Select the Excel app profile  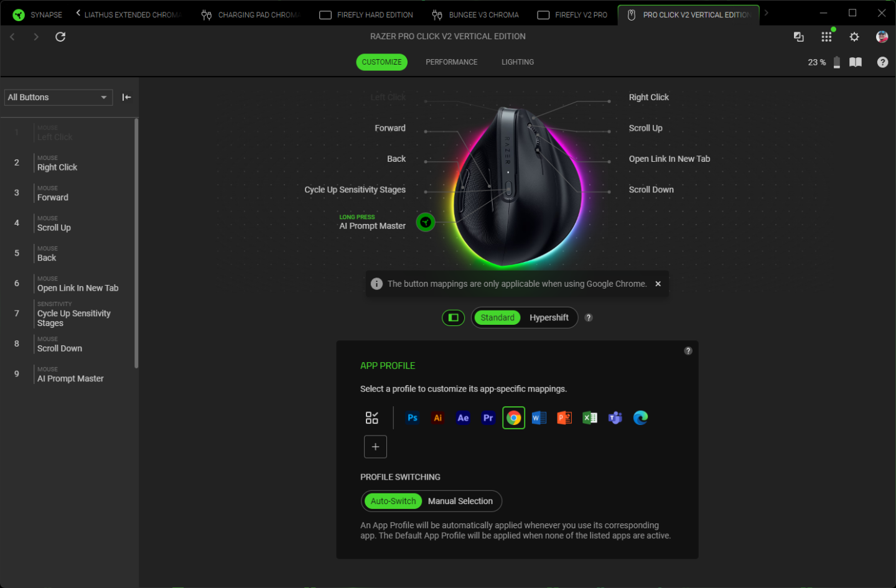pyautogui.click(x=590, y=418)
